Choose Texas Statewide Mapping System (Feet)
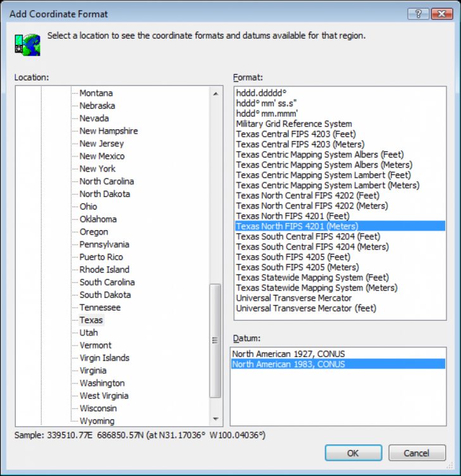The width and height of the screenshot is (461, 476). click(x=312, y=278)
